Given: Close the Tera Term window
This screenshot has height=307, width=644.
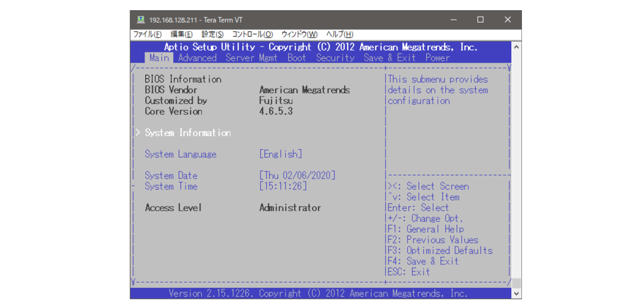Looking at the screenshot, I should (x=508, y=19).
